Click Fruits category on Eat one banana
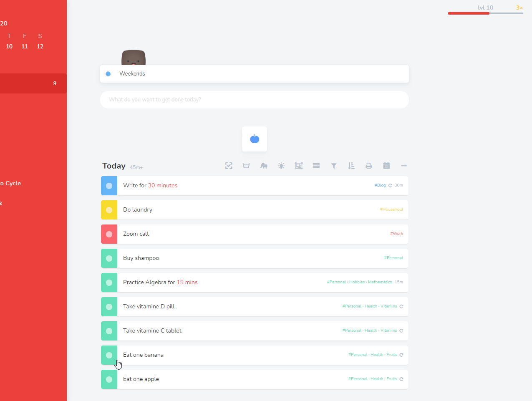The height and width of the screenshot is (401, 532). click(x=392, y=355)
